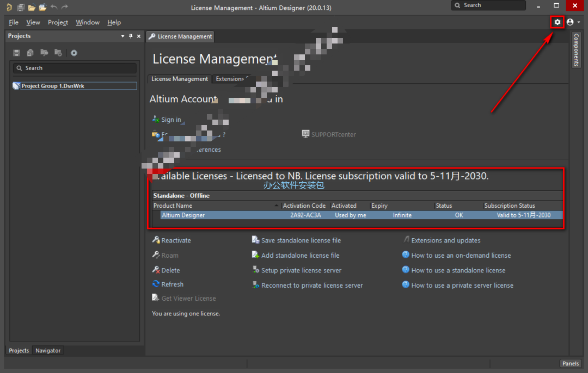This screenshot has width=588, height=373.
Task: Click the Reactivate license icon
Action: pyautogui.click(x=156, y=240)
